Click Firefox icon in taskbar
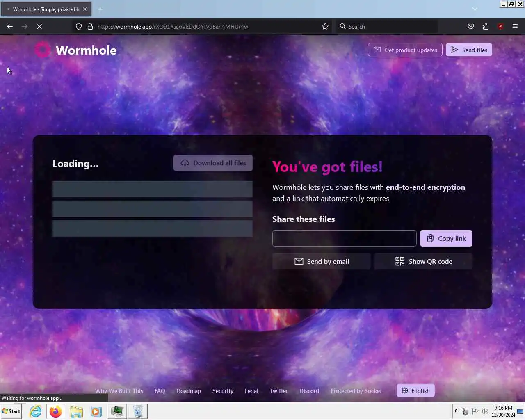 (x=56, y=411)
